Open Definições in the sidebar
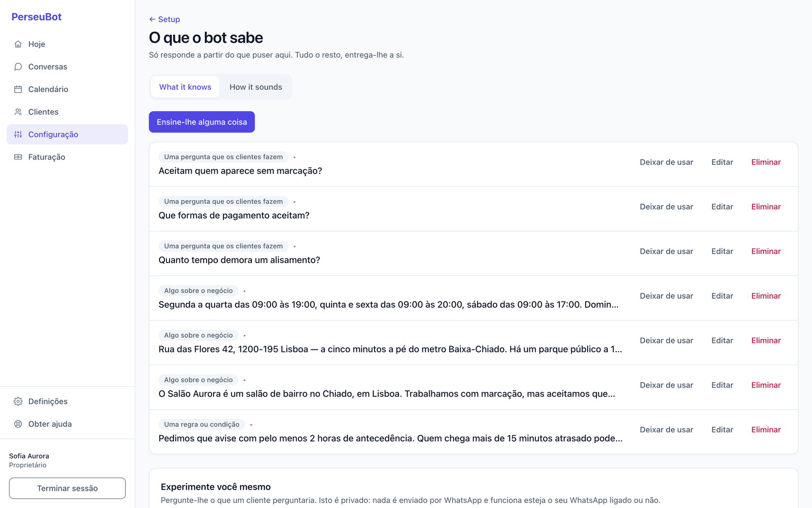This screenshot has width=812, height=508. [67, 401]
